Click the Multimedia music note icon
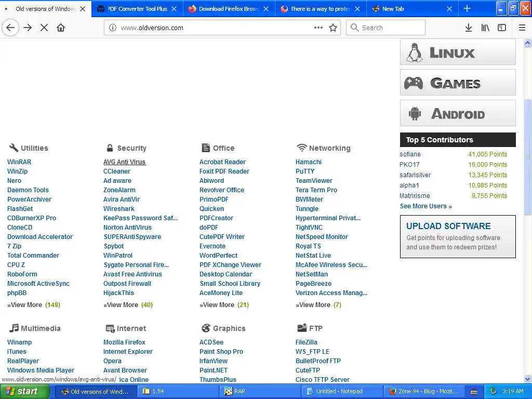 coord(14,328)
